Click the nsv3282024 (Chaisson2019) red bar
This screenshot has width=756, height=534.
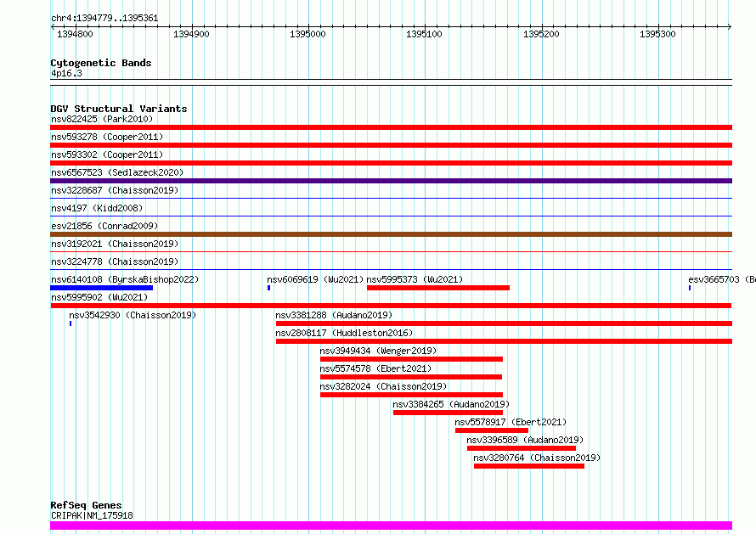click(411, 395)
